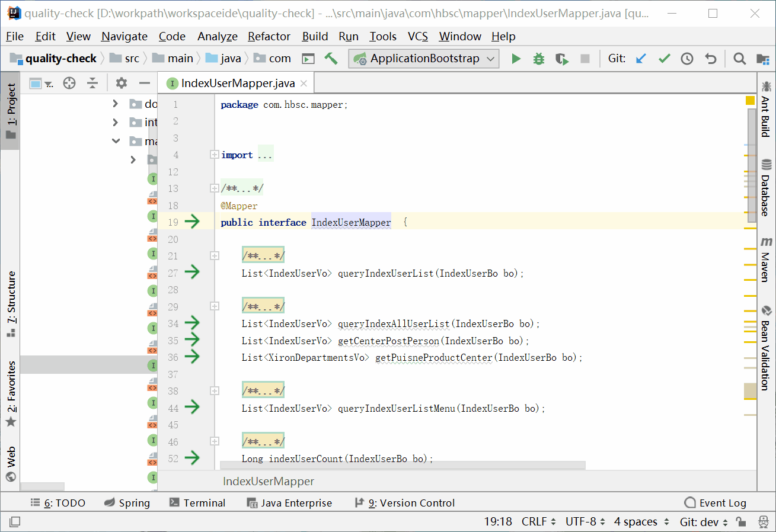The width and height of the screenshot is (776, 532).
Task: Close the IndexUserMapper.java tab
Action: pos(304,84)
